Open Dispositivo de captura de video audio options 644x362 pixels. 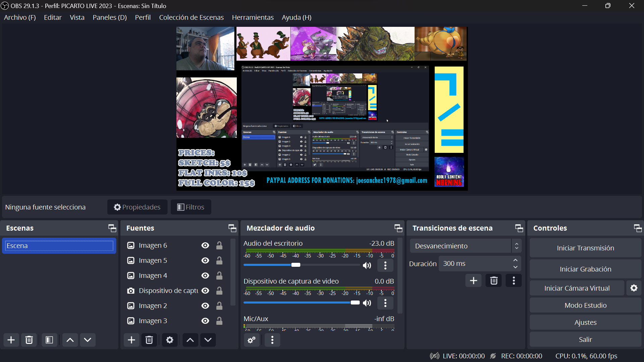coord(385,303)
